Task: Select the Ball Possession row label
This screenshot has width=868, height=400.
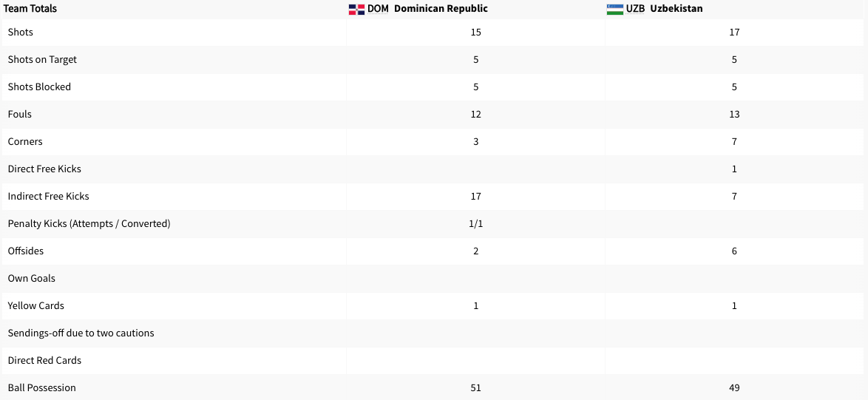Action: [42, 388]
